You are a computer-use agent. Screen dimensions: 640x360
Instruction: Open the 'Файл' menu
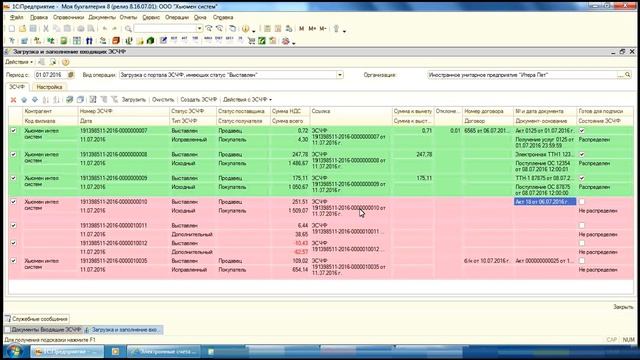(16, 17)
